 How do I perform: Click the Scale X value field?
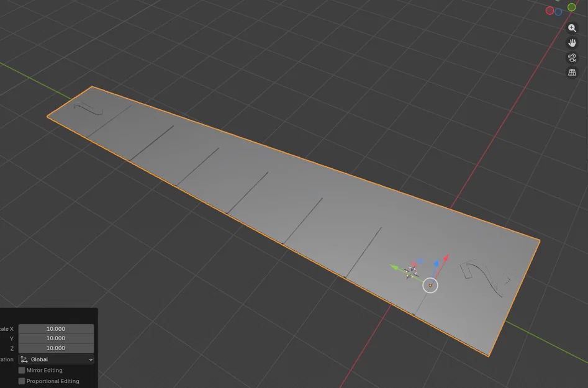tap(57, 329)
